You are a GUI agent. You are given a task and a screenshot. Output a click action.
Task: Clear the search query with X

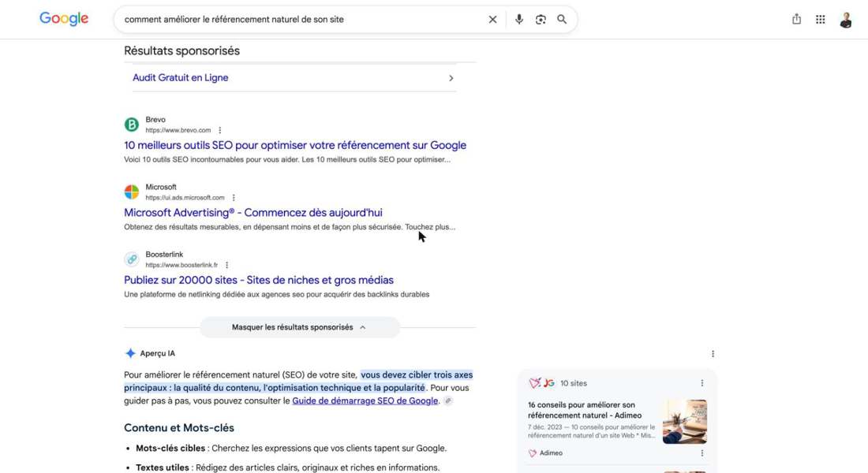(x=492, y=20)
